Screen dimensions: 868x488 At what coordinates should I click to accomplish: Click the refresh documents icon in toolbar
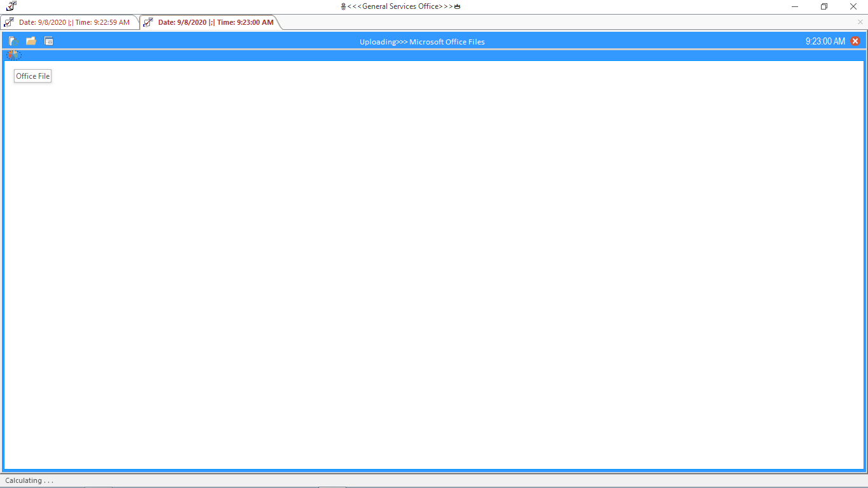[x=13, y=41]
